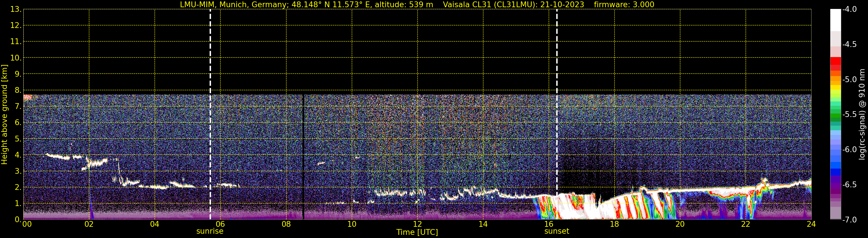Viewport: 868px width, 238px height.
Task: Click the height tick label "8."
Action: [18, 90]
